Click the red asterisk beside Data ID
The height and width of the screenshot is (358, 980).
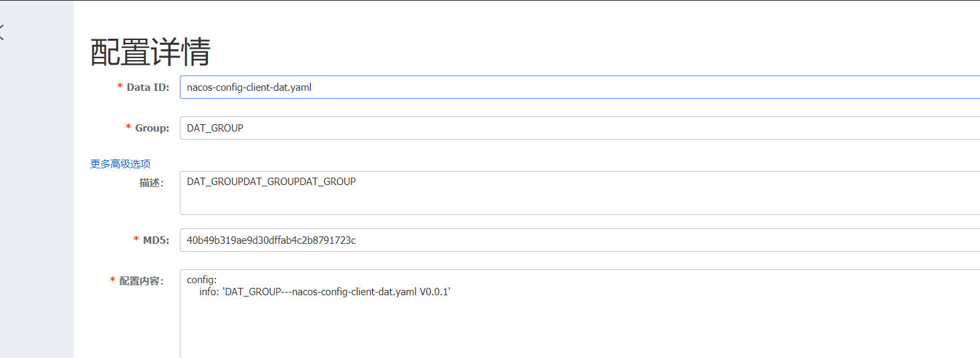[x=120, y=87]
